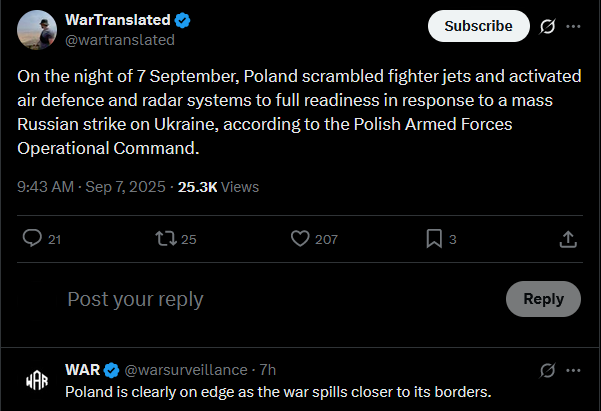Visit the @warsurveillance profile handle
Screen dimensions: 601x411
click(x=188, y=370)
